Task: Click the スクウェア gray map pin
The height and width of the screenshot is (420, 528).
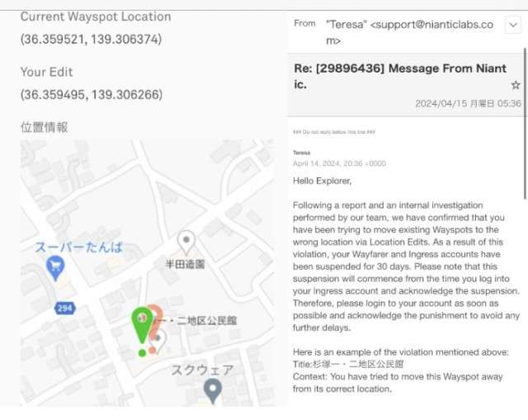Action: click(213, 390)
